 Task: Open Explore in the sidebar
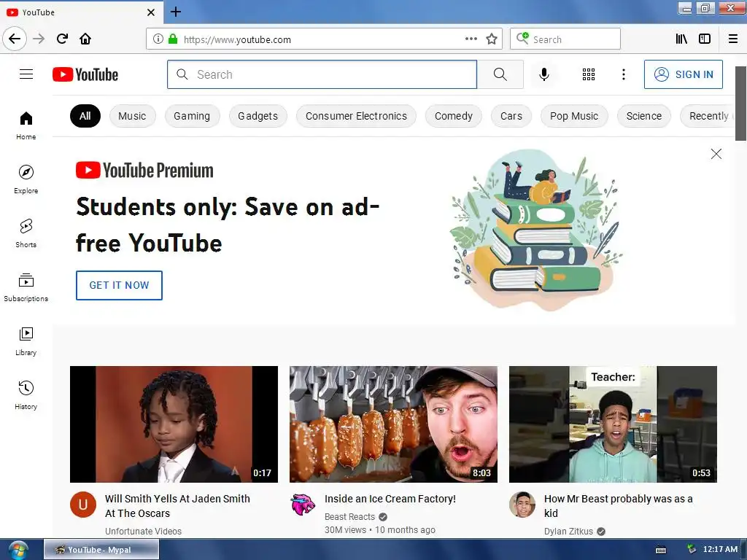click(26, 179)
